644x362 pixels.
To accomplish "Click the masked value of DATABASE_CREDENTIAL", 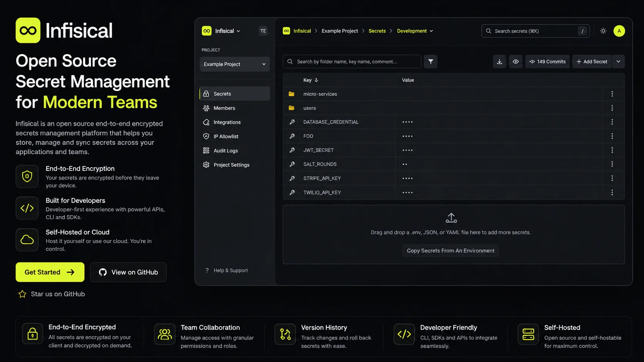I will point(408,122).
